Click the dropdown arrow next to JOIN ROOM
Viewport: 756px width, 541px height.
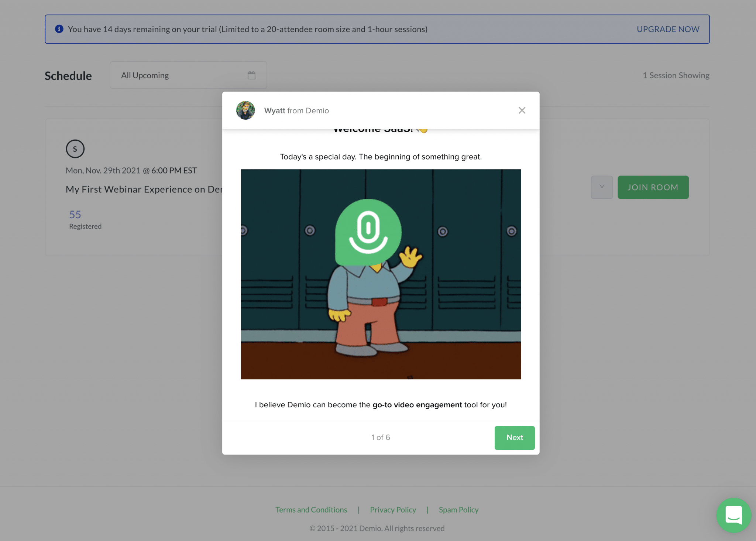tap(602, 187)
